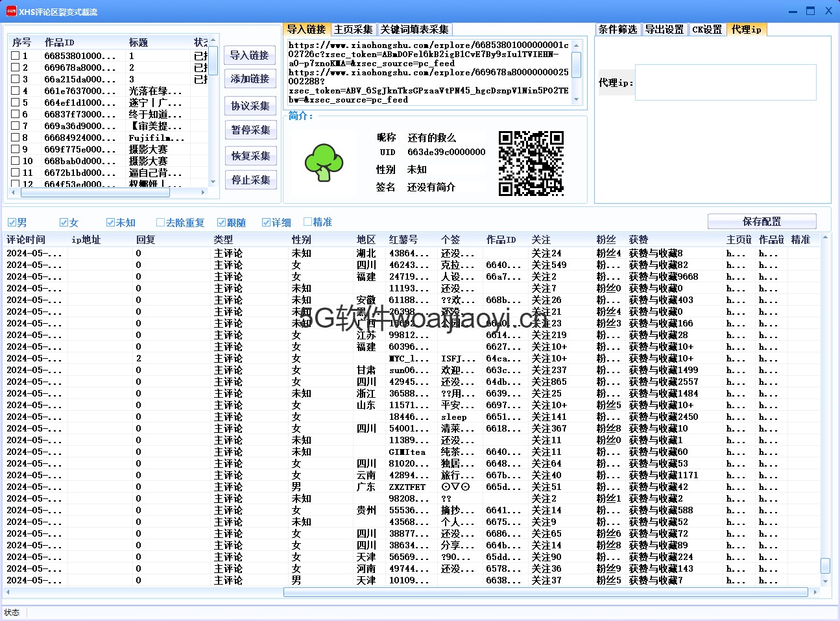Click the 性别 column header
The width and height of the screenshot is (840, 621).
point(321,239)
